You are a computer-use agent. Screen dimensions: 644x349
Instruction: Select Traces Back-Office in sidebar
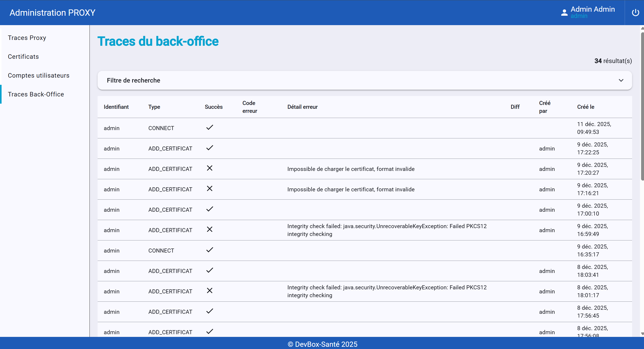(x=36, y=94)
